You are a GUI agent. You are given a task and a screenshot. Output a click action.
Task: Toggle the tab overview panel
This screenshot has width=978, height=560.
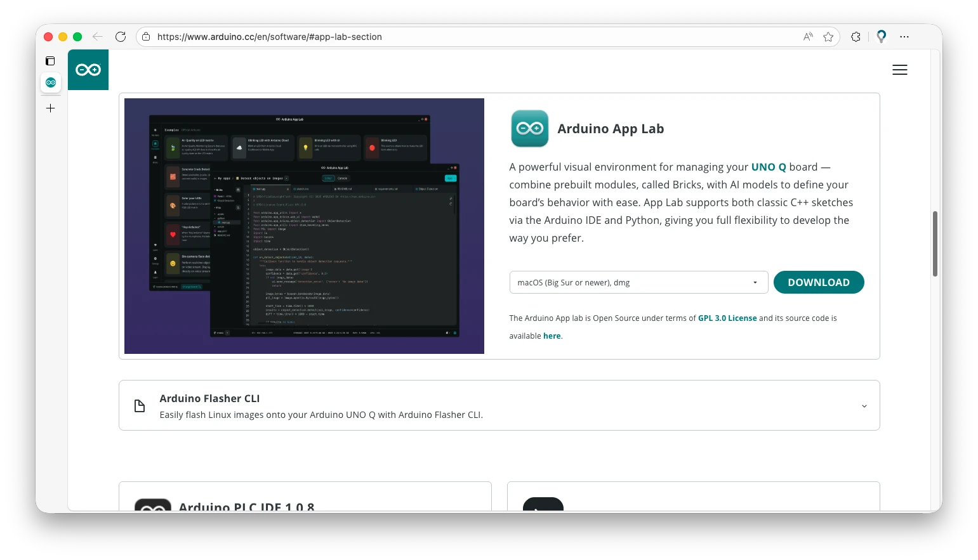point(50,61)
